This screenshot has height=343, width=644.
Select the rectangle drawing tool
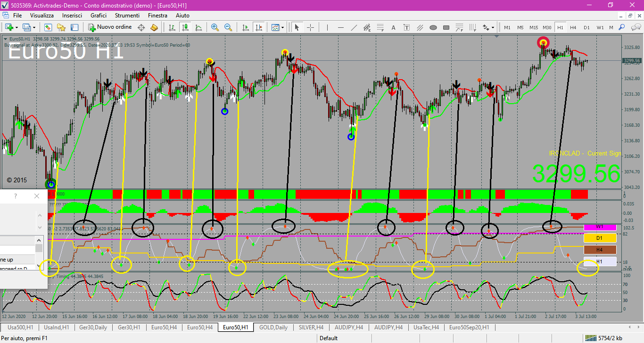tap(446, 27)
